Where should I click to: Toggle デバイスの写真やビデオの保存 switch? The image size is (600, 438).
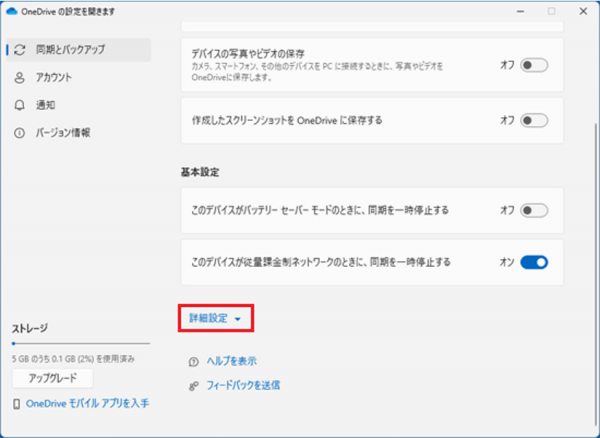click(535, 64)
